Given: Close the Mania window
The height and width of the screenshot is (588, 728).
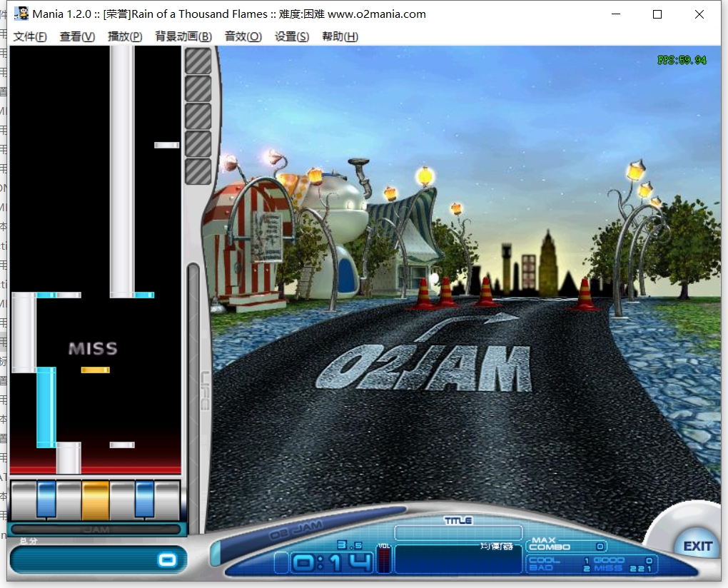Looking at the screenshot, I should click(699, 14).
